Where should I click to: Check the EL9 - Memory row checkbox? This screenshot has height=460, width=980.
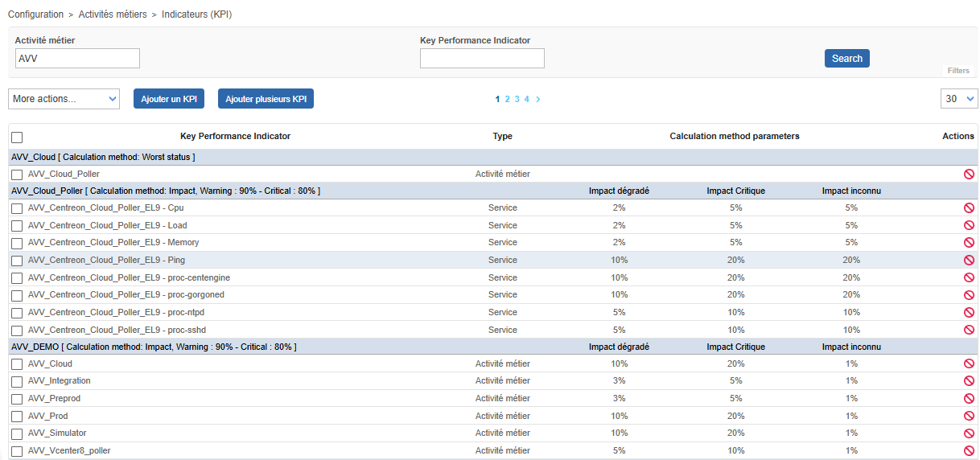[x=17, y=243]
